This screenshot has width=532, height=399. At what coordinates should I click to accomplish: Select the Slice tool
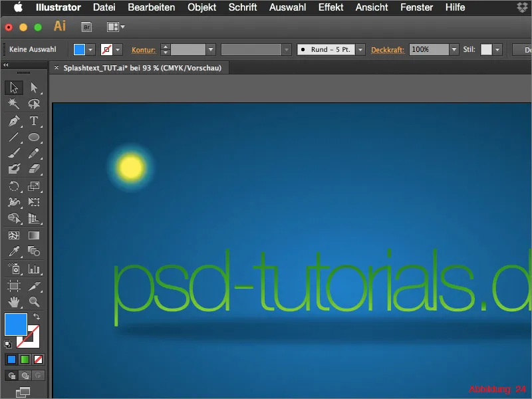pos(34,286)
